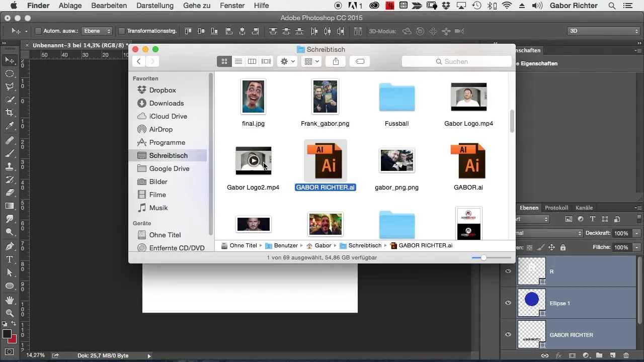Select the Gradient tool

coord(10,205)
